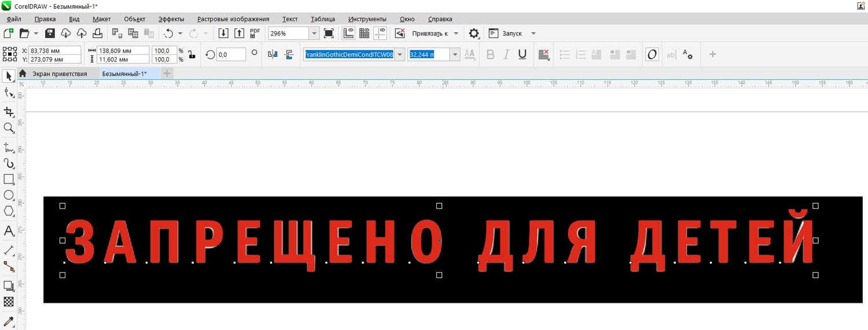Open Options gear settings

coord(474,34)
